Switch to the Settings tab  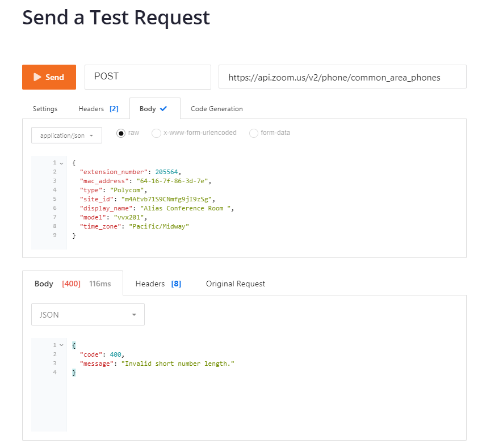coord(45,109)
